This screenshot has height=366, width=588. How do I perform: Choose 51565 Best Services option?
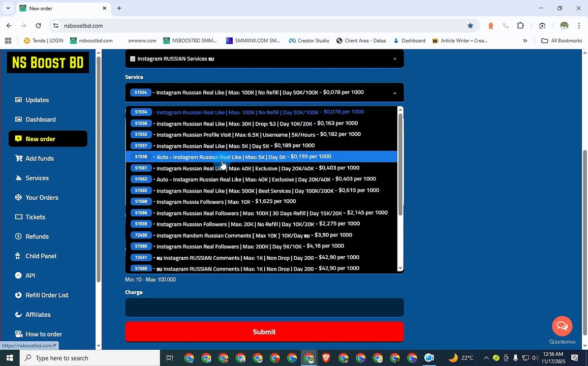(261, 190)
